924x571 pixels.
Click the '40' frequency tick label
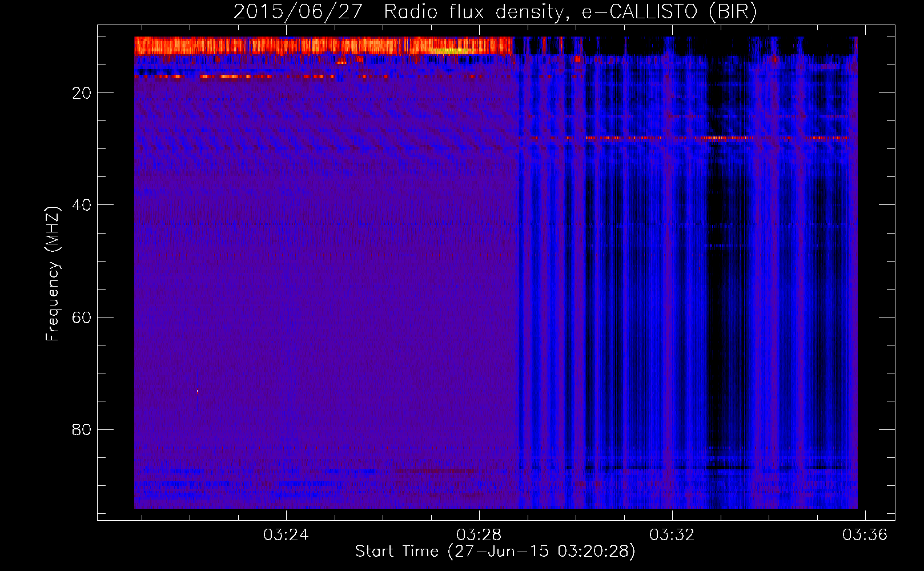(82, 205)
